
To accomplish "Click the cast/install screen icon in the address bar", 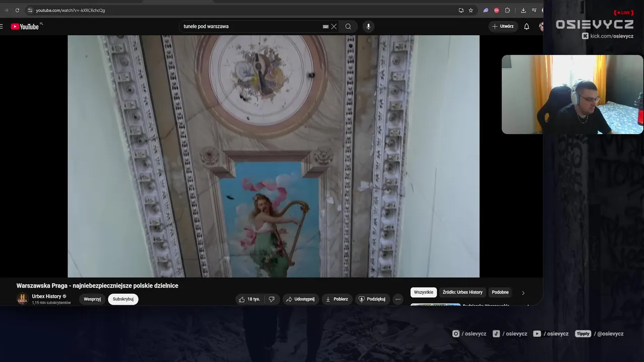I will pyautogui.click(x=461, y=10).
